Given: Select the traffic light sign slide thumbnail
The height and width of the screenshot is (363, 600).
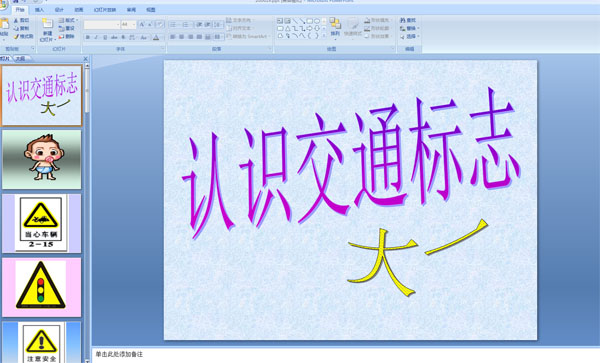Looking at the screenshot, I should point(41,287).
